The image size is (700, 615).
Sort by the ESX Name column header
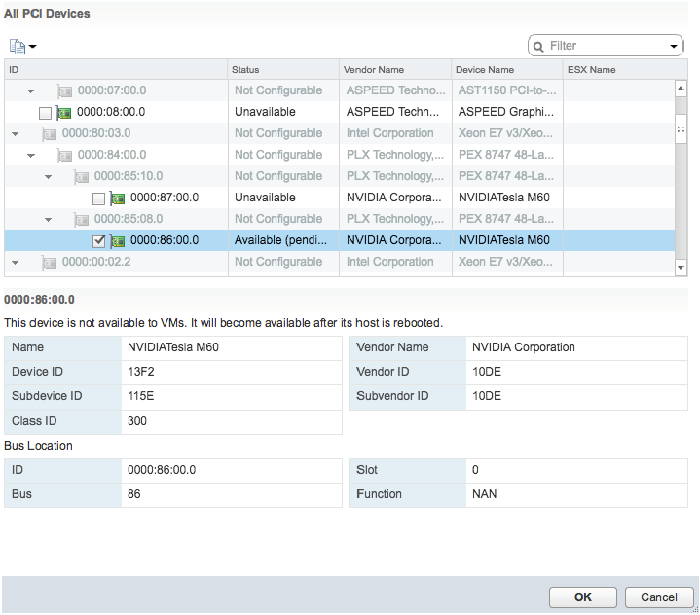[625, 70]
